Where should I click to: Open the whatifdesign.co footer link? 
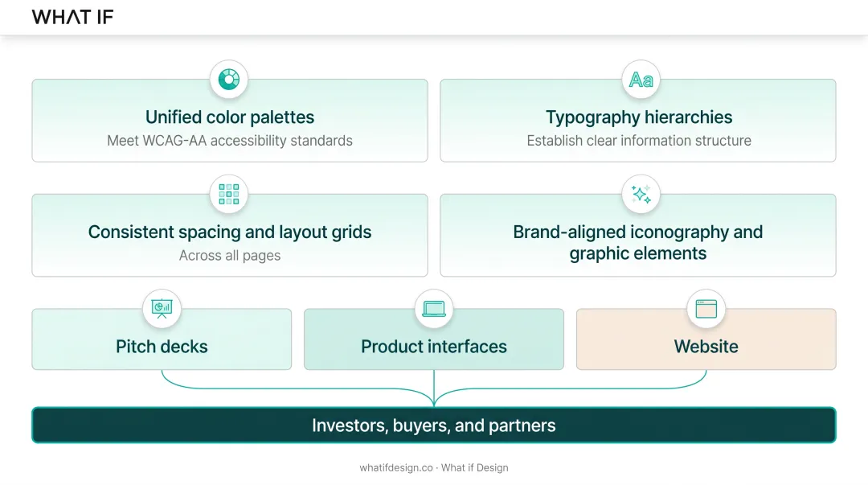click(396, 468)
